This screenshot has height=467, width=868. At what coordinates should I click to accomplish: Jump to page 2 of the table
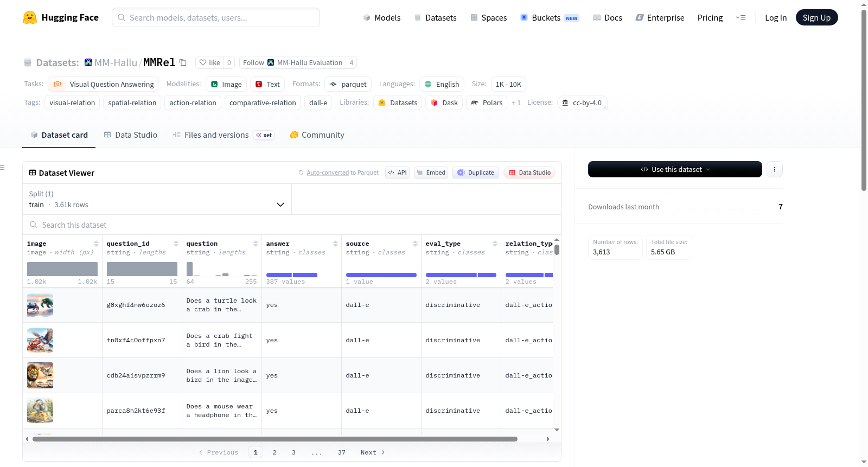(x=275, y=453)
